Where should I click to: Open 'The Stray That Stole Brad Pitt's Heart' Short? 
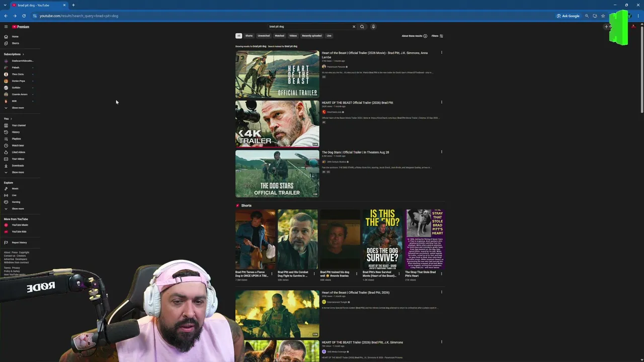pos(425,239)
